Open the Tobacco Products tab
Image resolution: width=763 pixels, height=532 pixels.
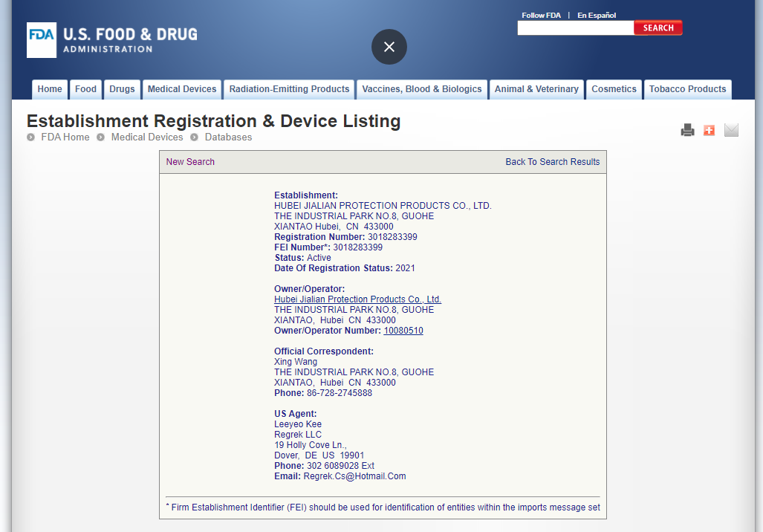tap(687, 90)
